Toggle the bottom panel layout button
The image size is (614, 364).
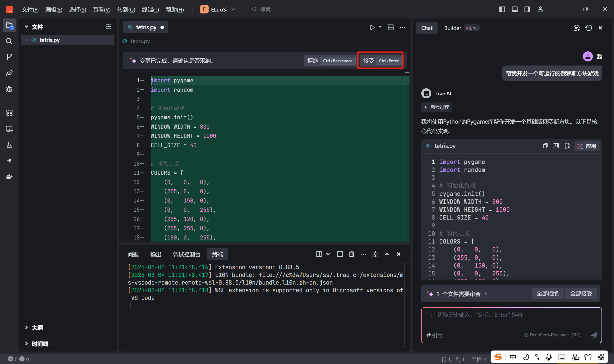pyautogui.click(x=514, y=9)
